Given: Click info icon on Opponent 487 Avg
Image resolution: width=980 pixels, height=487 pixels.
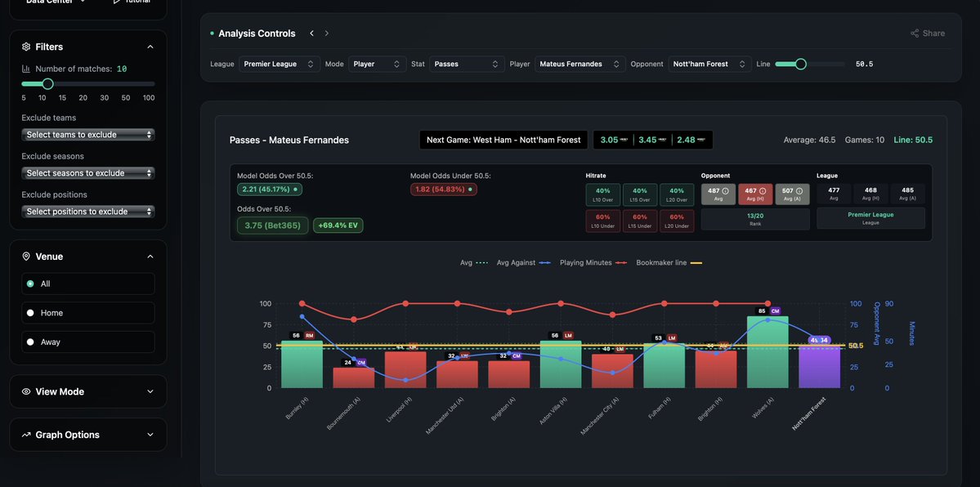Looking at the screenshot, I should tap(725, 190).
